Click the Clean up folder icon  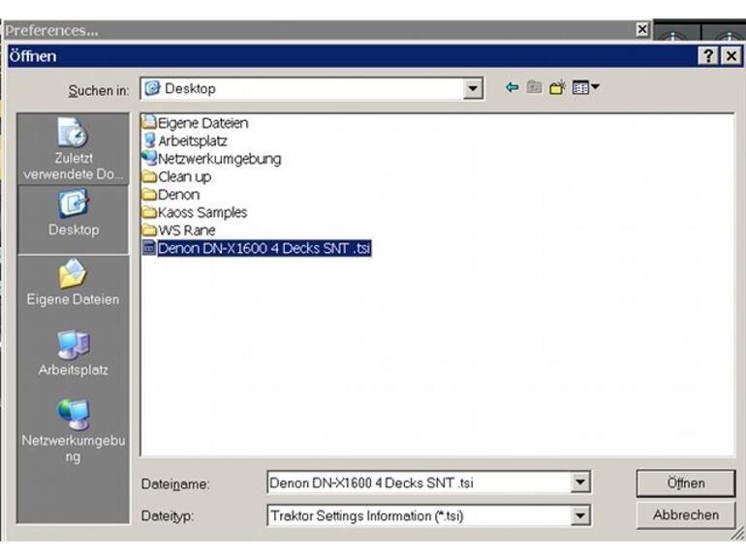coord(149,176)
